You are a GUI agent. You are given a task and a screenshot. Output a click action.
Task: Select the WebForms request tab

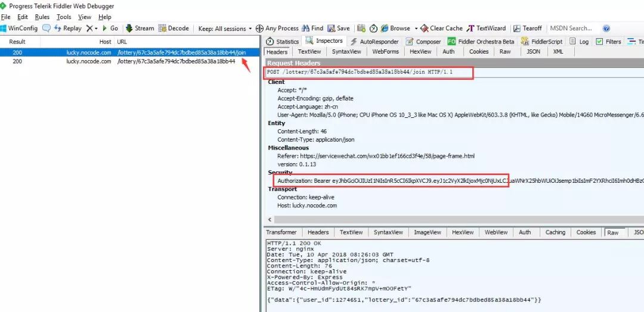coord(386,52)
